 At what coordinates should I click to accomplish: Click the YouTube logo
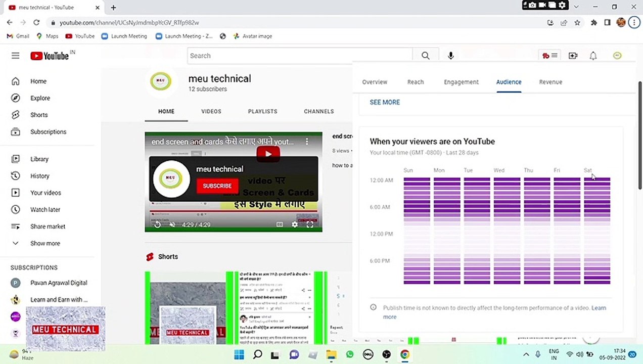coord(50,56)
